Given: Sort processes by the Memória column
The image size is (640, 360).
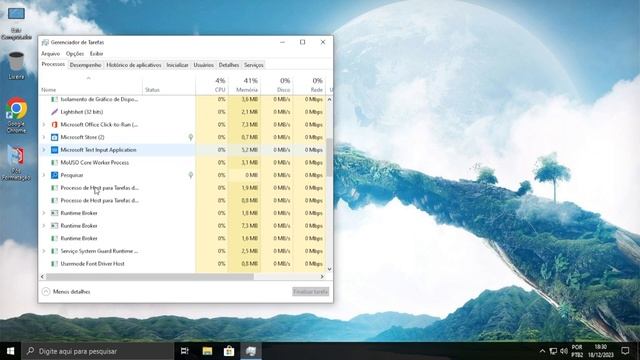Looking at the screenshot, I should (244, 84).
